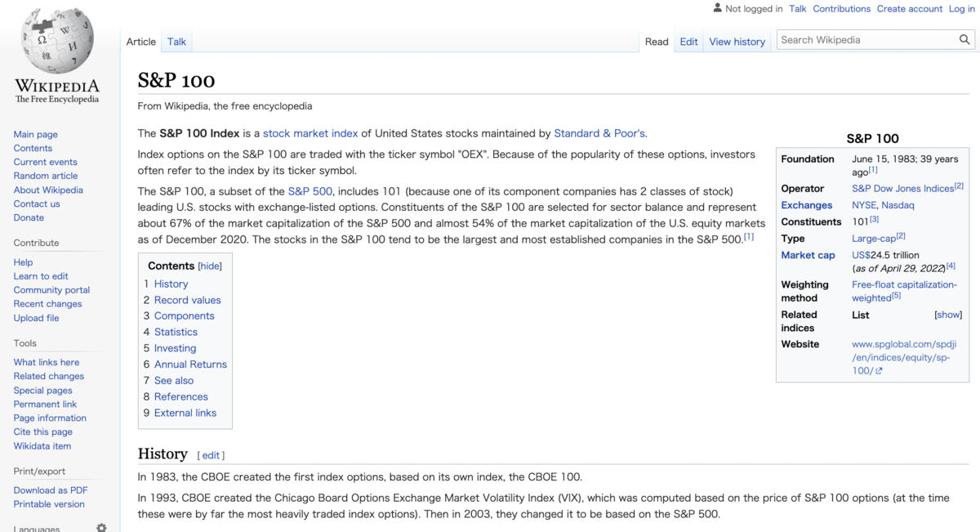Jump to External links in contents

point(185,413)
